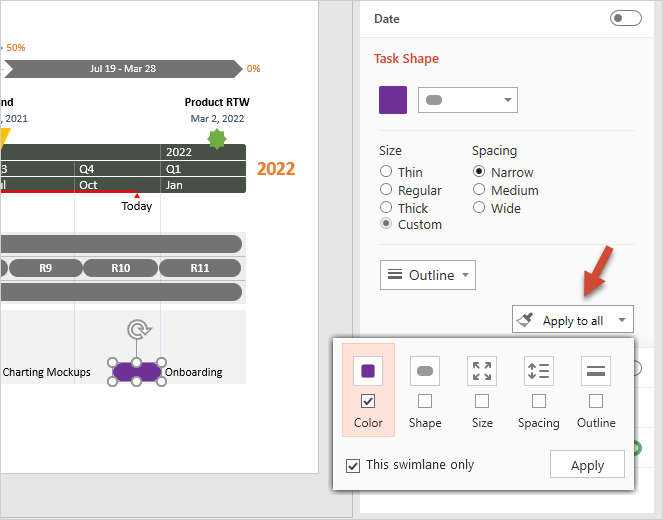Open the purple task color swatch
Screen dimensions: 663x520
coord(393,100)
